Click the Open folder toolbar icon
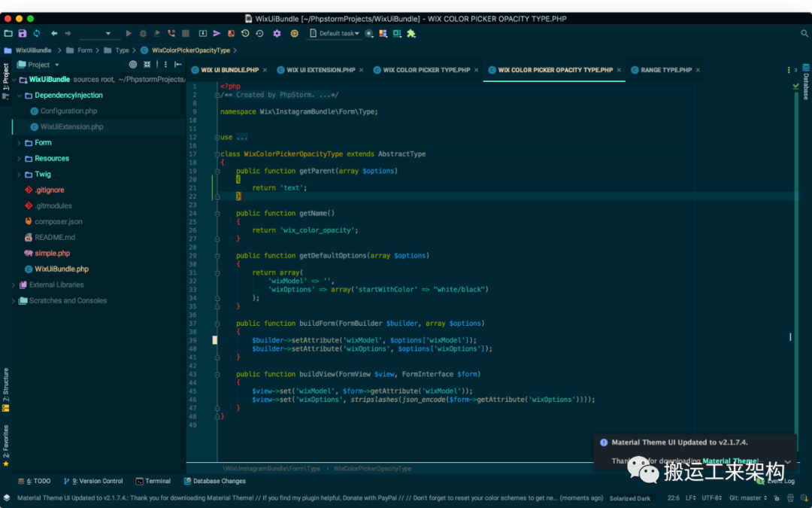This screenshot has height=508, width=812. [8, 33]
